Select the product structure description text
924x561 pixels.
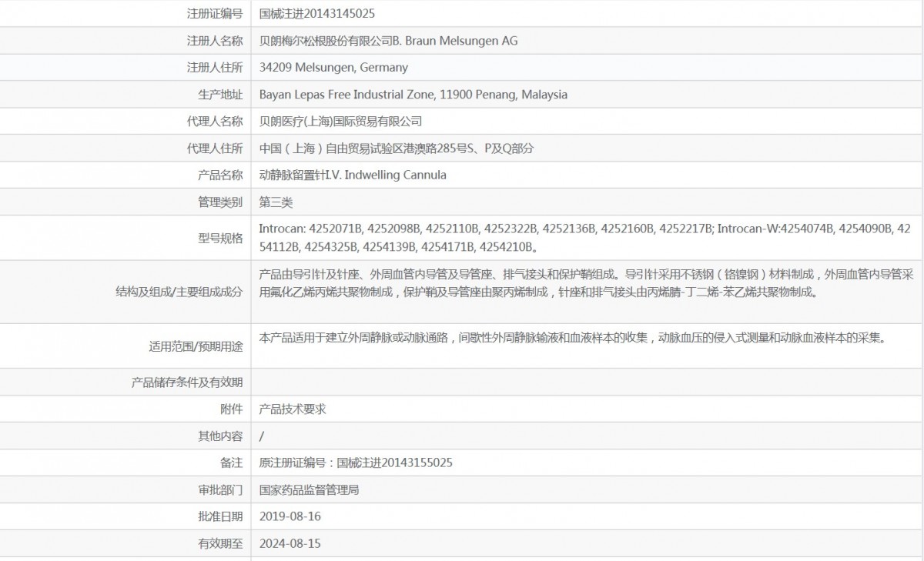click(x=585, y=282)
